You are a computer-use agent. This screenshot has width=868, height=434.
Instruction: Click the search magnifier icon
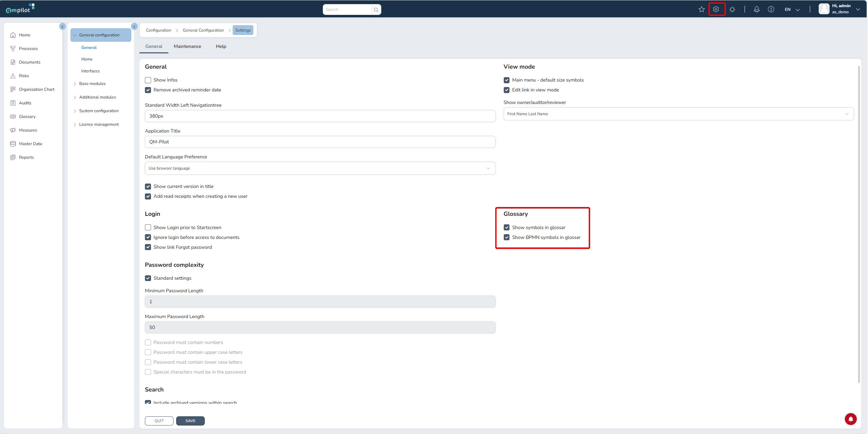click(376, 10)
